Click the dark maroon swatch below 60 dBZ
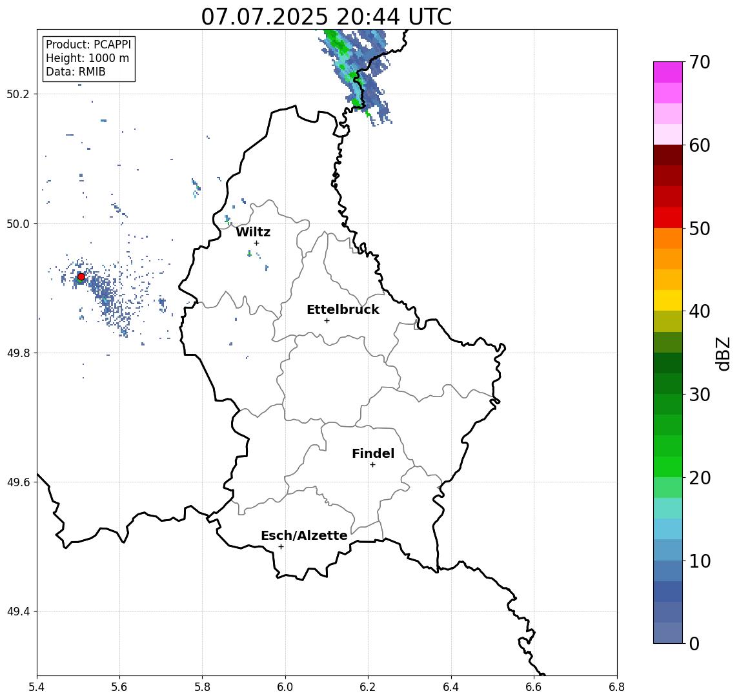Image resolution: width=739 pixels, height=700 pixels. [x=668, y=155]
